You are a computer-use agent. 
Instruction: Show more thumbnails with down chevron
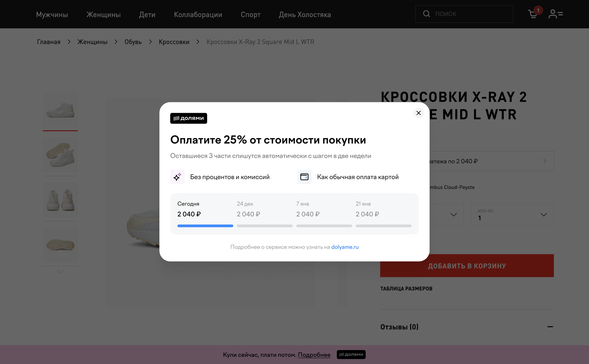click(x=60, y=271)
